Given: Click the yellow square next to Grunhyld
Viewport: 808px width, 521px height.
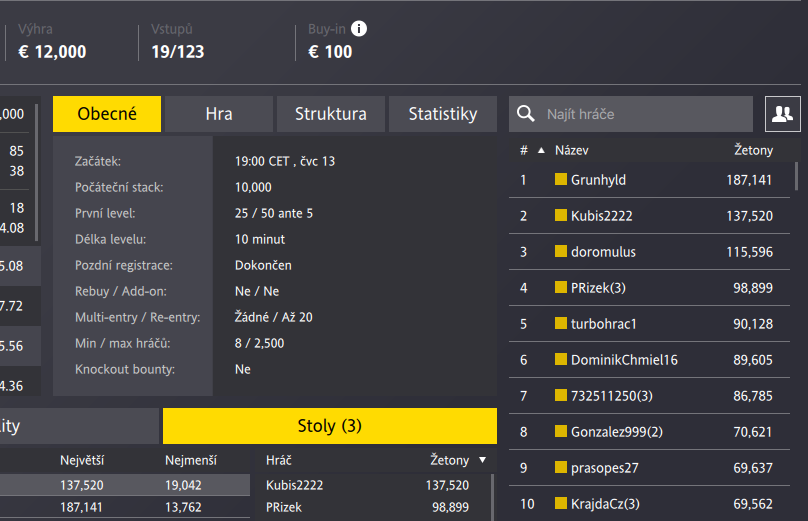Looking at the screenshot, I should tap(561, 180).
